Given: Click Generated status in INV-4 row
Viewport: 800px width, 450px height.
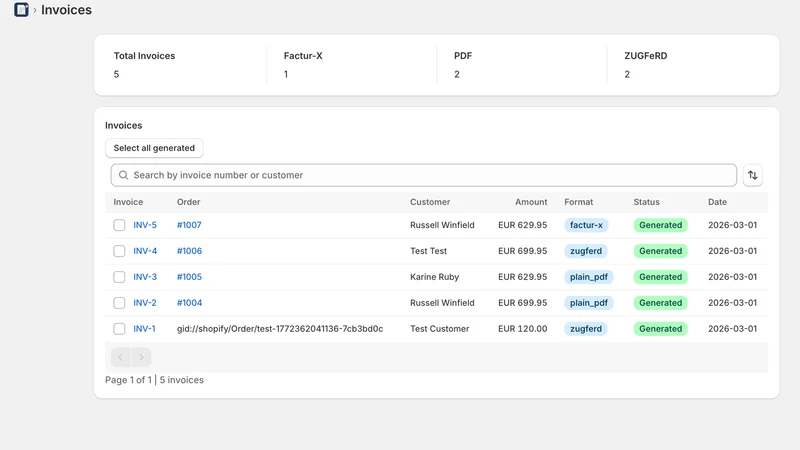Looking at the screenshot, I should pyautogui.click(x=661, y=251).
